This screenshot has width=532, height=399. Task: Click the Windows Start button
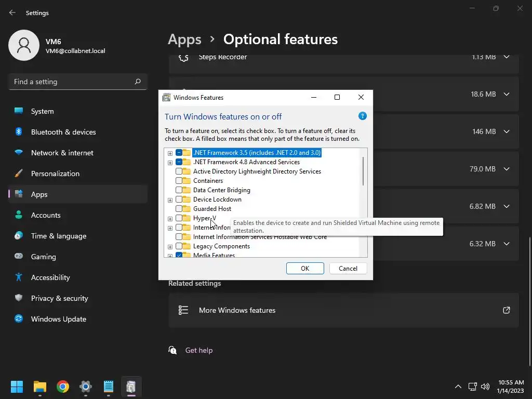tap(17, 387)
